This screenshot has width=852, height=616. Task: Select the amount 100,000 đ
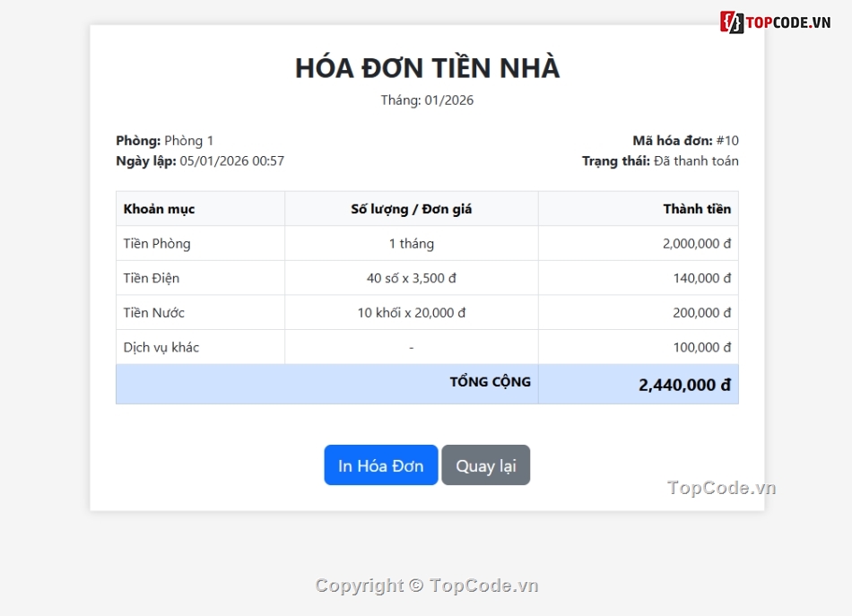pyautogui.click(x=702, y=348)
